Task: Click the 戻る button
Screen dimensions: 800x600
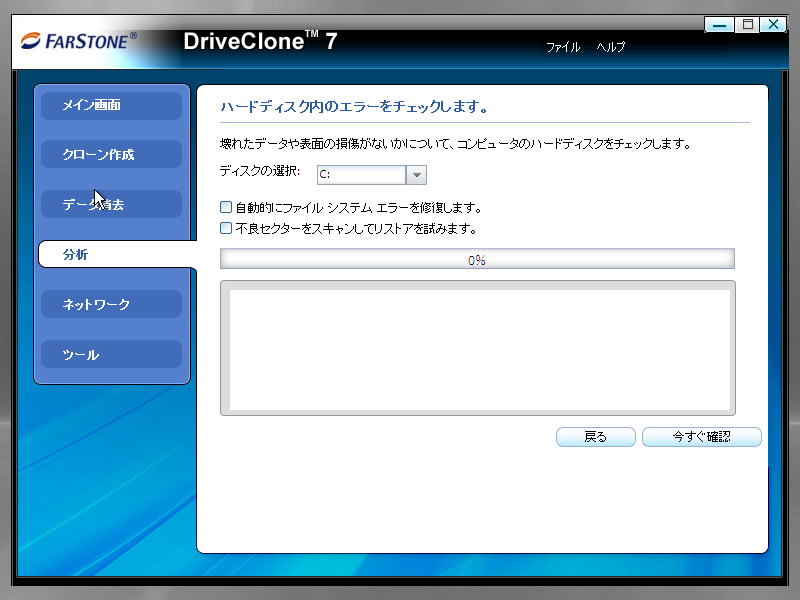Action: (595, 437)
